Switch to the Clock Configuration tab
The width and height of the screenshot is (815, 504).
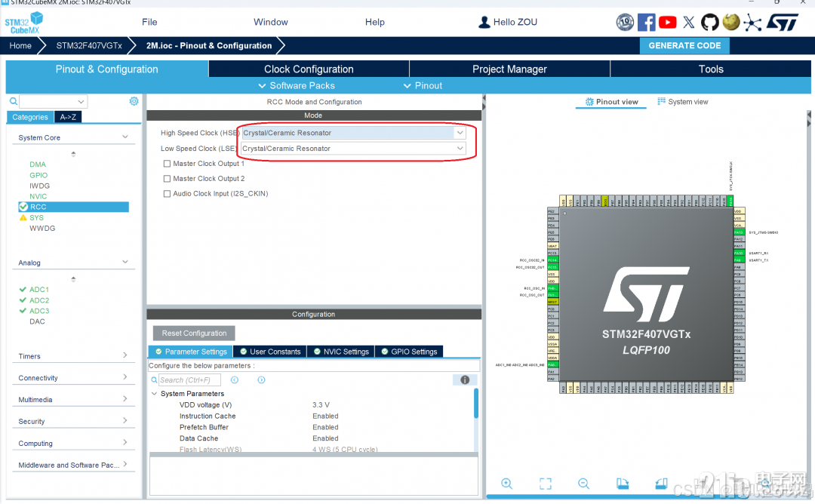(309, 69)
